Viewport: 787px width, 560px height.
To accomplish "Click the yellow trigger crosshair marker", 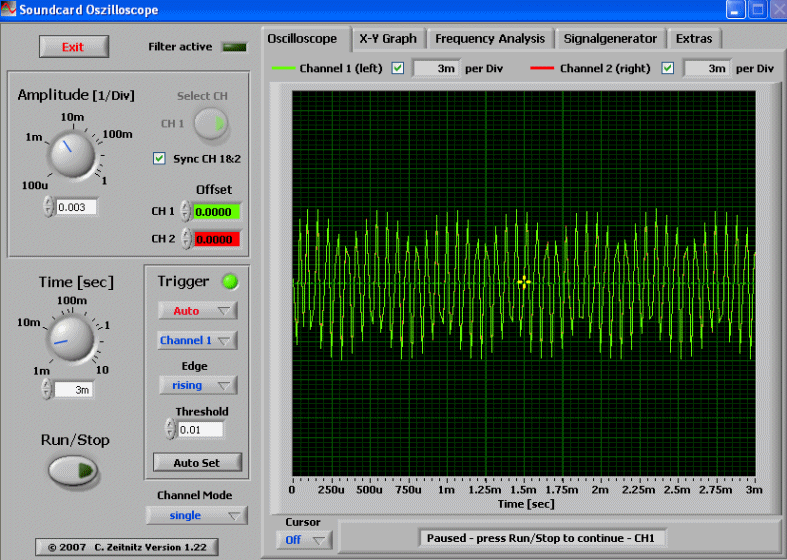I will pos(524,283).
